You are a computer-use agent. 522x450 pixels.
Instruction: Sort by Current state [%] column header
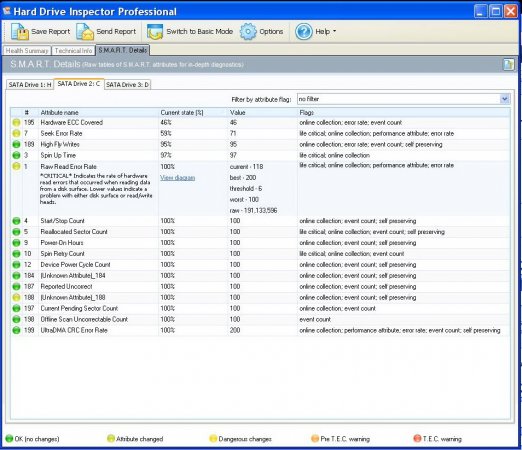pos(182,112)
